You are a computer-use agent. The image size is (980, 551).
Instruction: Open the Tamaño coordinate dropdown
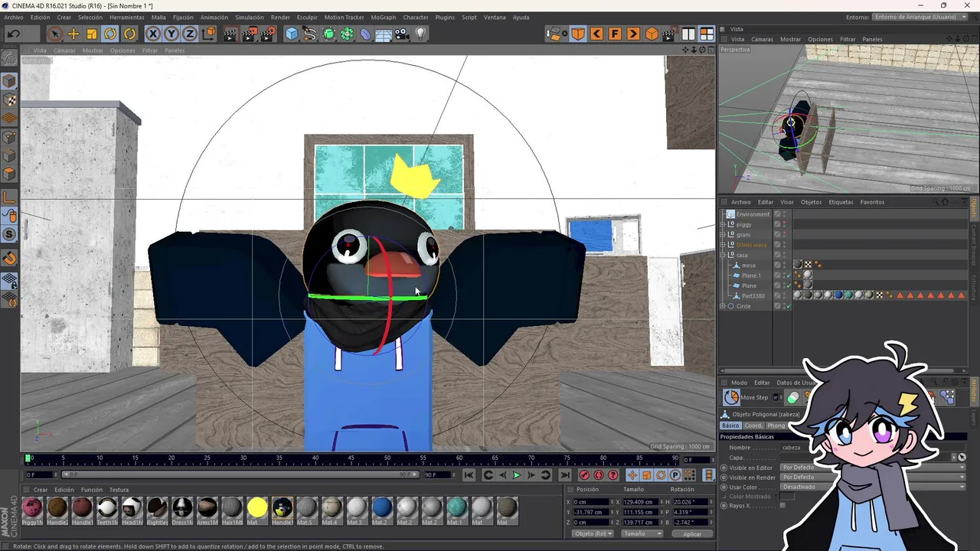pyautogui.click(x=642, y=534)
